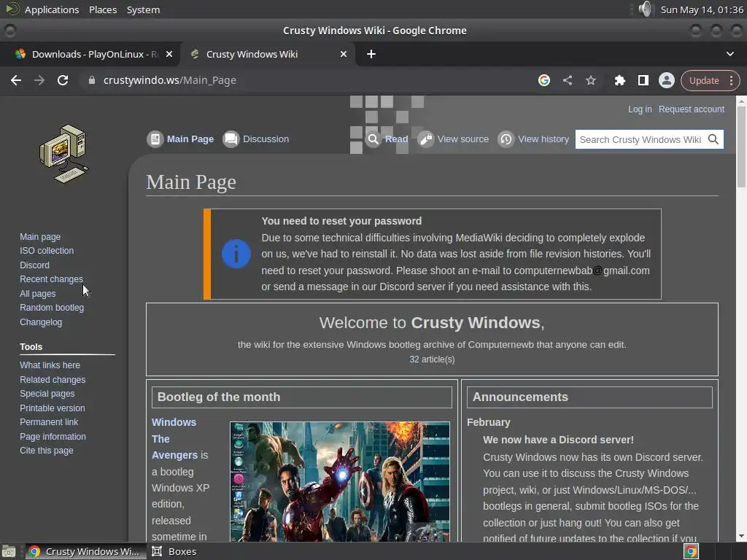Image resolution: width=747 pixels, height=560 pixels.
Task: Open Changelog sidebar link
Action: 41,322
